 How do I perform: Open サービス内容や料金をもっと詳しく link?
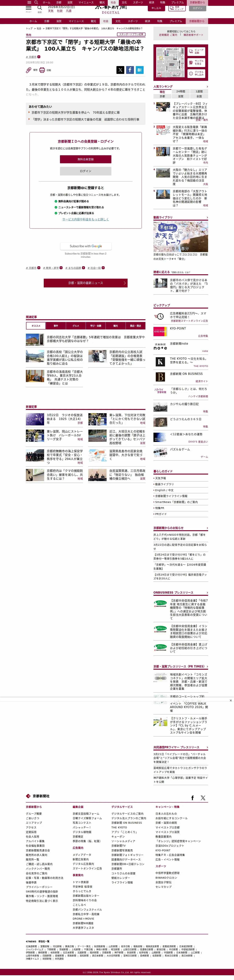86,220
